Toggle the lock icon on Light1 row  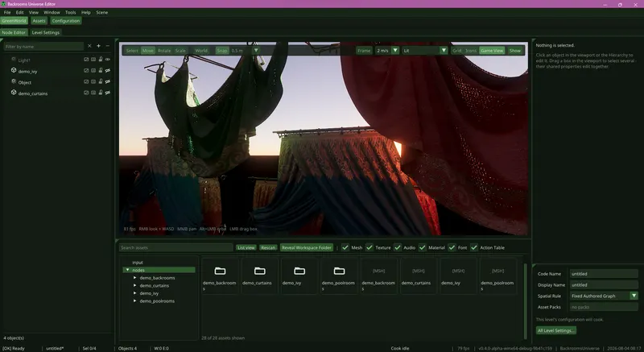coord(100,60)
